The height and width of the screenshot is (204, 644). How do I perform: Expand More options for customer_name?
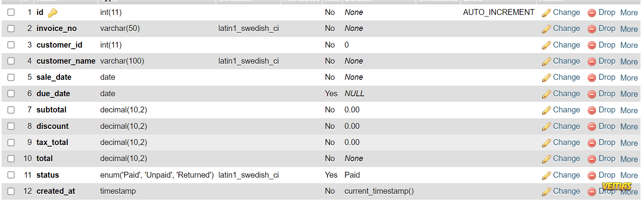pyautogui.click(x=629, y=62)
